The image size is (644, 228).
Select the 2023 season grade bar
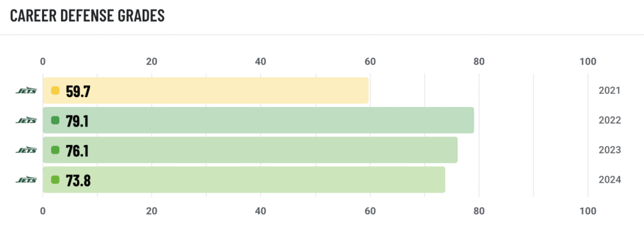coord(250,150)
